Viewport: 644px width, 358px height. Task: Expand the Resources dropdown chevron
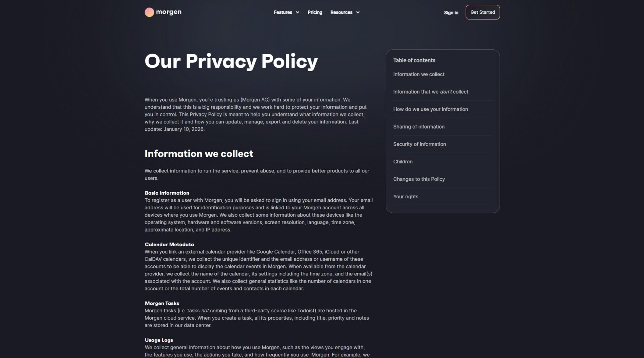click(x=358, y=12)
